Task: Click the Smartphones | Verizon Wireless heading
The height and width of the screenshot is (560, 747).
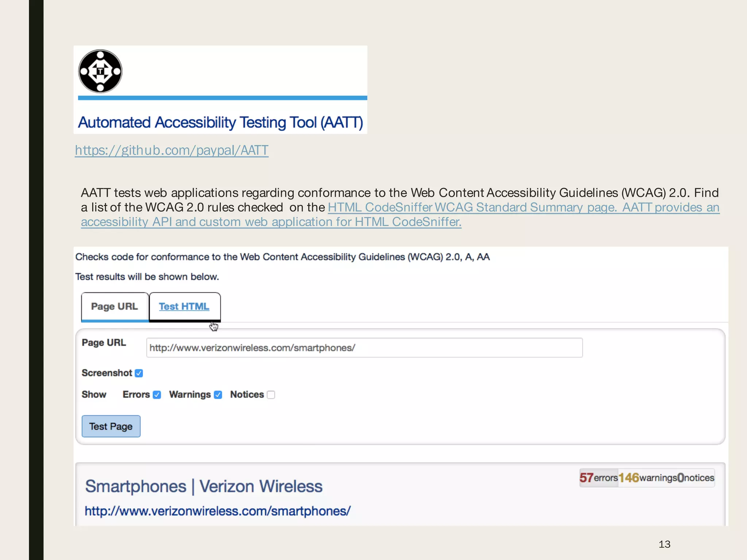Action: (204, 486)
